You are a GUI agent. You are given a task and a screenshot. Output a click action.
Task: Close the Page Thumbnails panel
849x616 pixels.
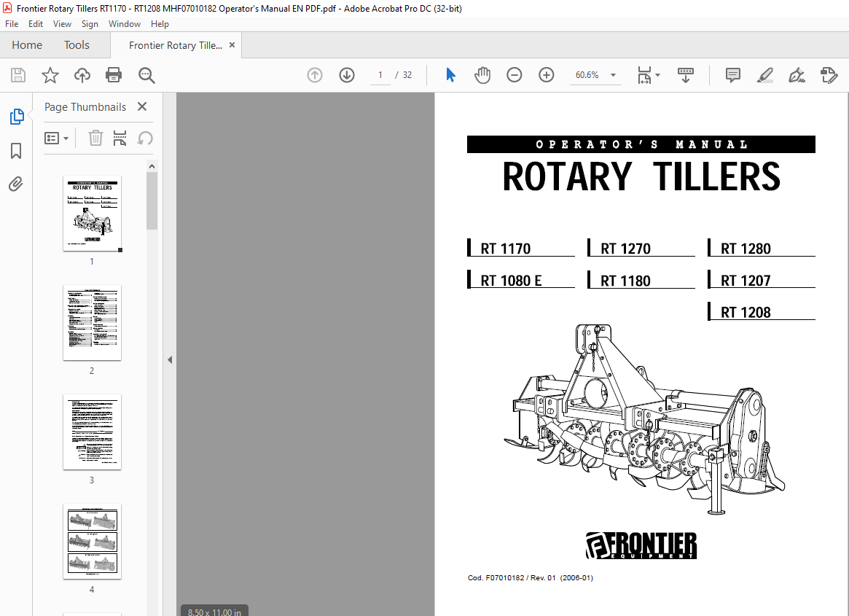[x=142, y=106]
